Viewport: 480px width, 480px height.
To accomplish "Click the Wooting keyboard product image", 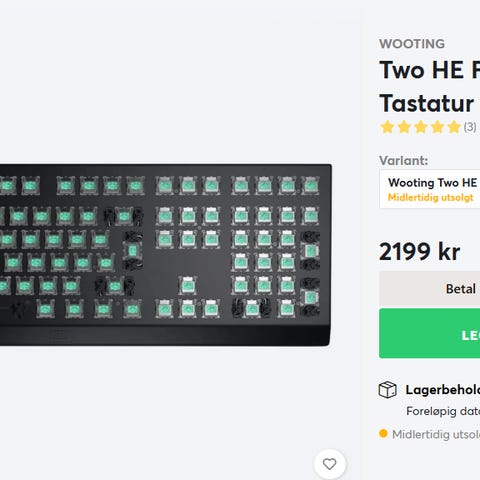I will point(166,255).
